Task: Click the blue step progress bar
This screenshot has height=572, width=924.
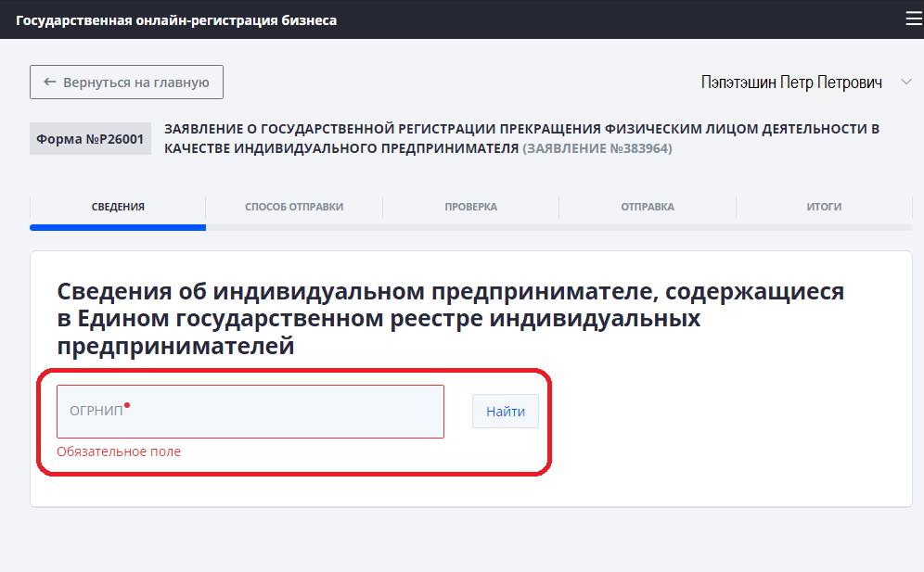Action: click(x=118, y=226)
